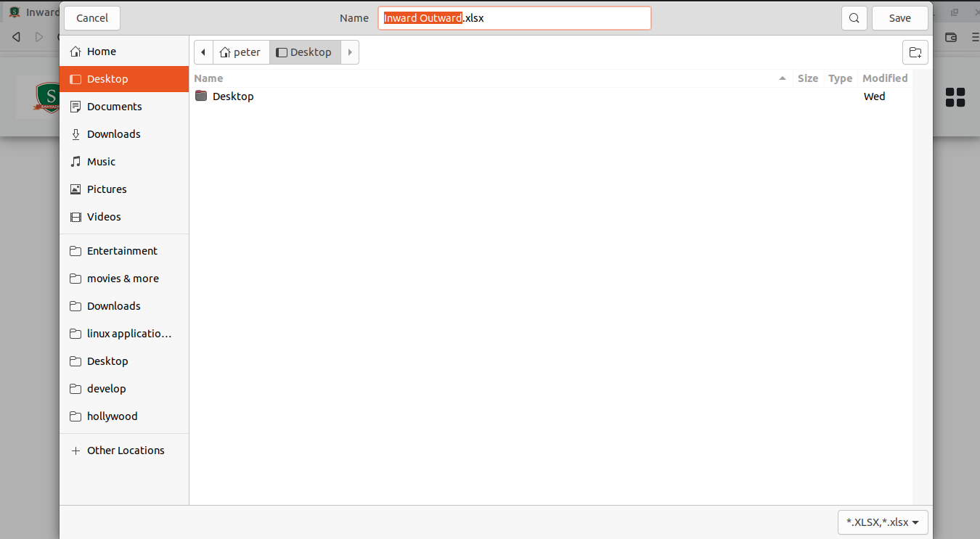
Task: Select the Desktop folder in file list
Action: (x=232, y=96)
